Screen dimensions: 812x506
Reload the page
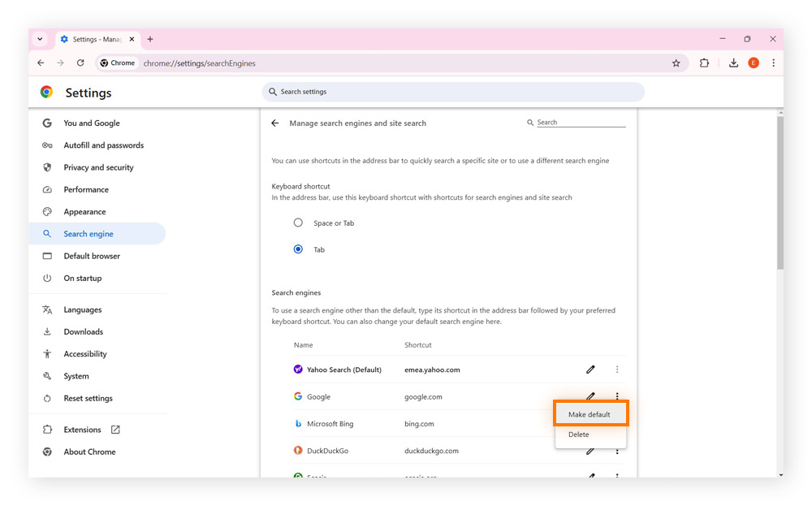click(x=80, y=63)
